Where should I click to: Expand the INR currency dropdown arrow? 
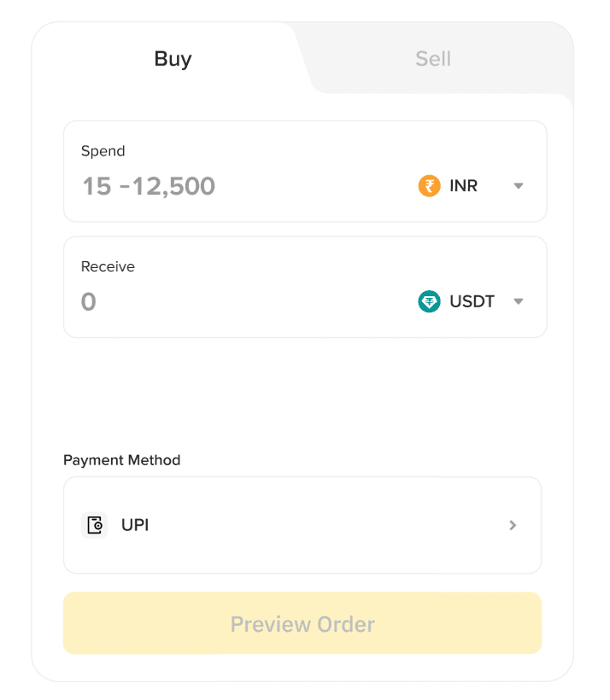click(x=518, y=186)
